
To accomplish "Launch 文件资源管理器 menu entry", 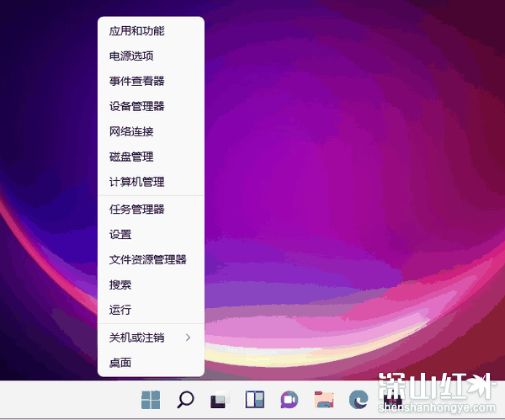I will click(151, 259).
